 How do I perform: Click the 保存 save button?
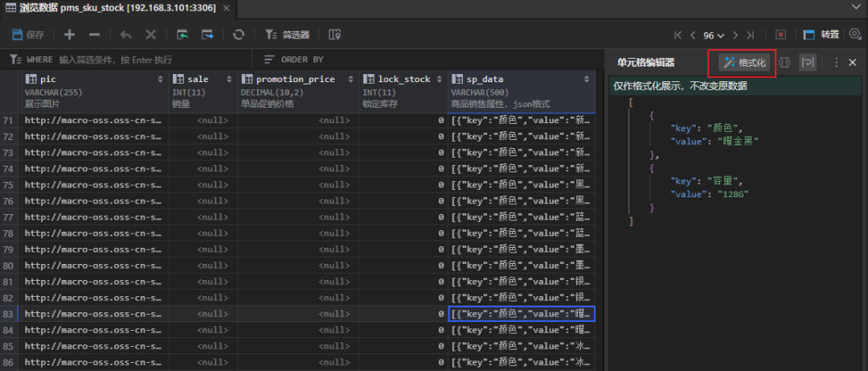(28, 35)
